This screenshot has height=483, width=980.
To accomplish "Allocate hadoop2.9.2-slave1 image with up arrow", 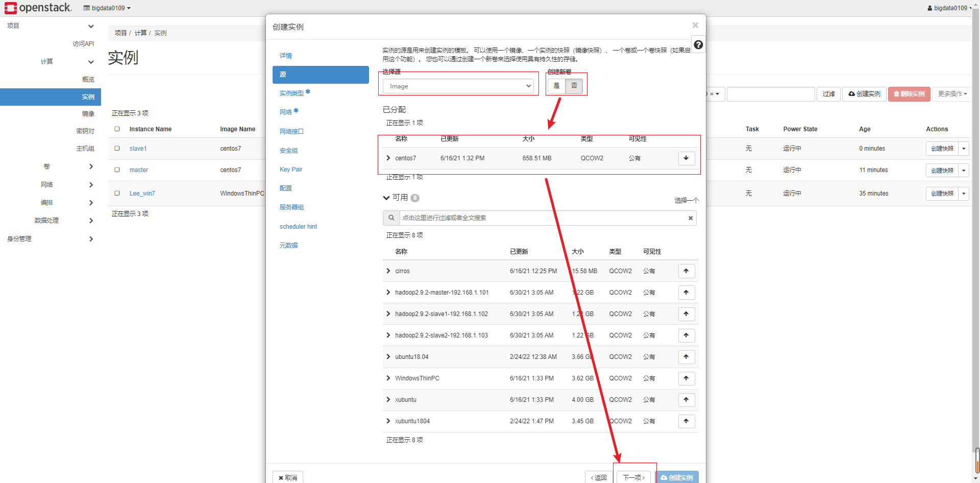I will pyautogui.click(x=686, y=314).
